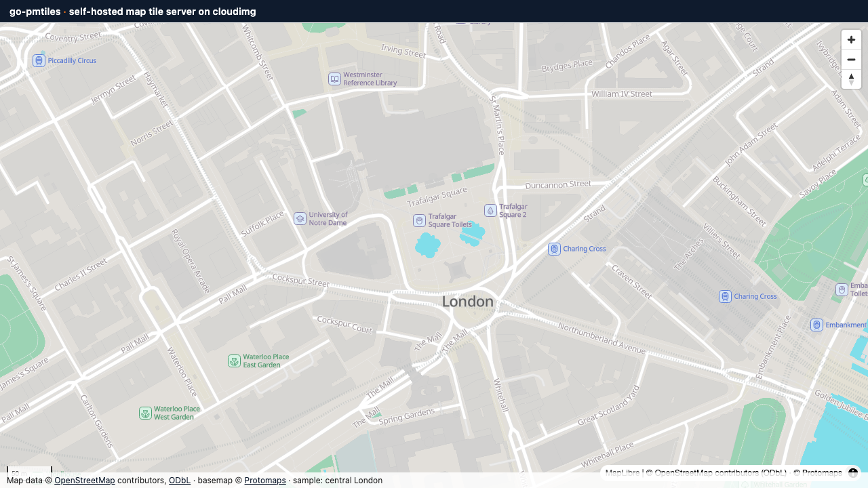
Task: Open the ODbL license link in footer
Action: (180, 481)
